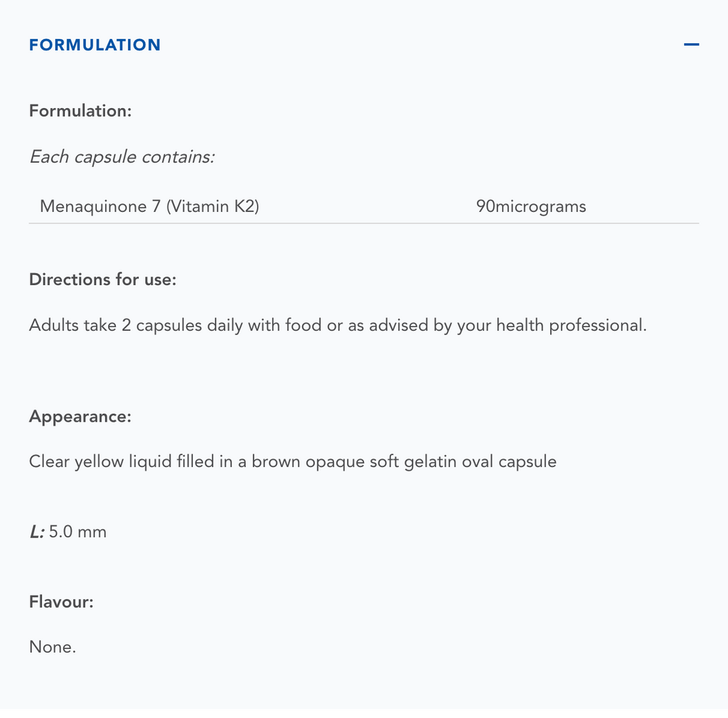728x718 pixels.
Task: Click the "Appearance:" heading
Action: [80, 417]
